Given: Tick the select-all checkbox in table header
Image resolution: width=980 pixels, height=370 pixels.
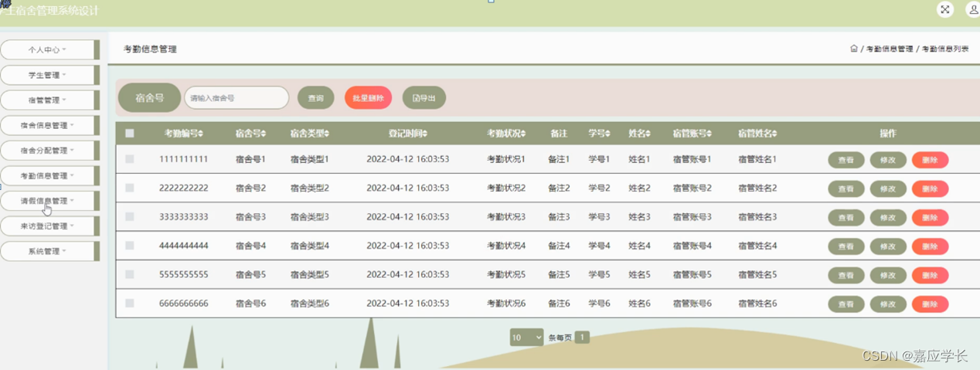Looking at the screenshot, I should tap(130, 134).
